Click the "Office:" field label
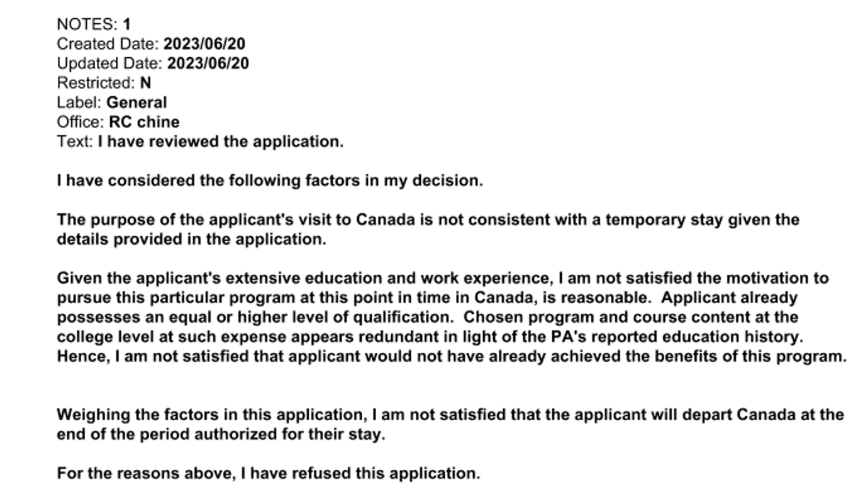This screenshot has height=490, width=868. [x=80, y=122]
